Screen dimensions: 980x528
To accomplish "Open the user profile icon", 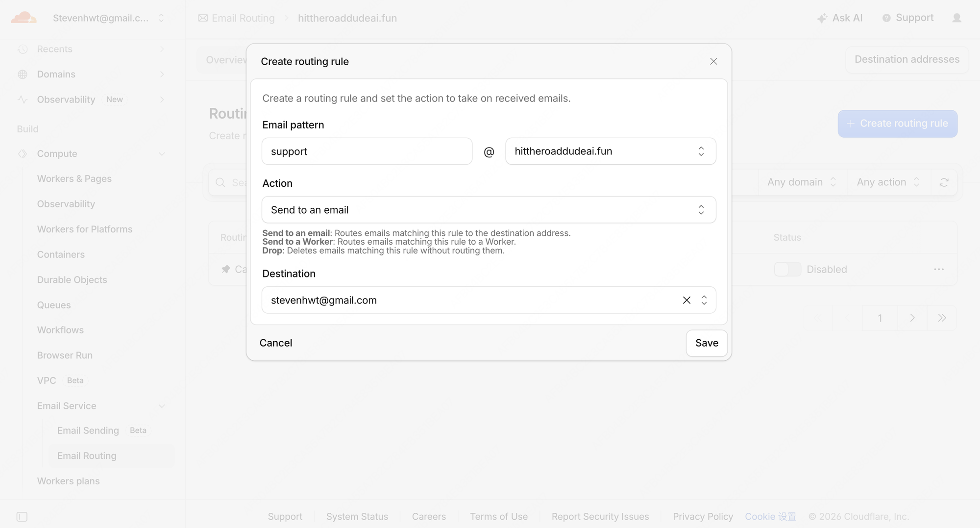I will 956,18.
